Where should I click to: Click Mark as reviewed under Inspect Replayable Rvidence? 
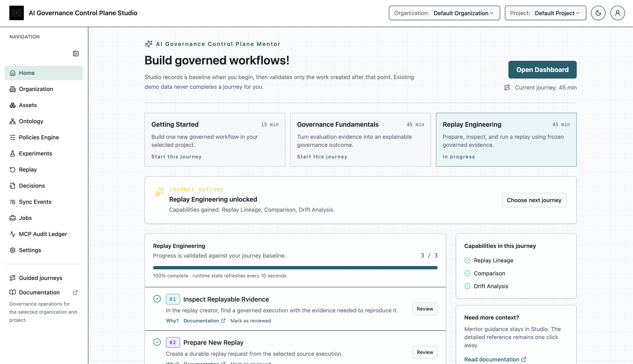(x=251, y=321)
